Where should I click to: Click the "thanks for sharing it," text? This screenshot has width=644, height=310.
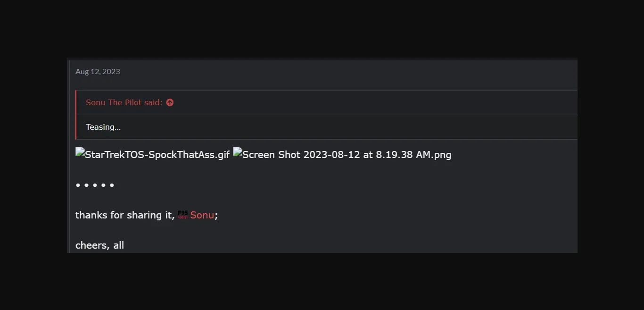[124, 215]
